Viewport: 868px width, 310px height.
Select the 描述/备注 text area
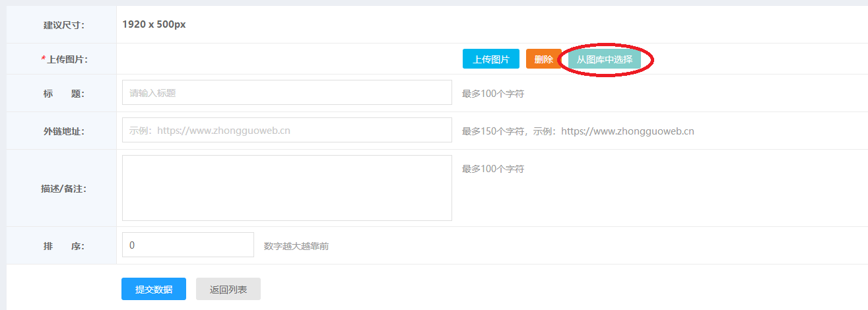pyautogui.click(x=286, y=188)
